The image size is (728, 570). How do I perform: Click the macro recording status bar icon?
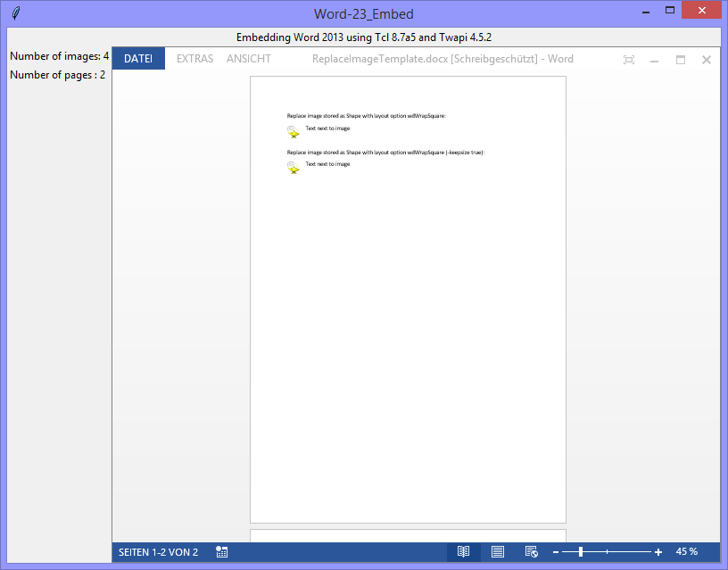(222, 552)
